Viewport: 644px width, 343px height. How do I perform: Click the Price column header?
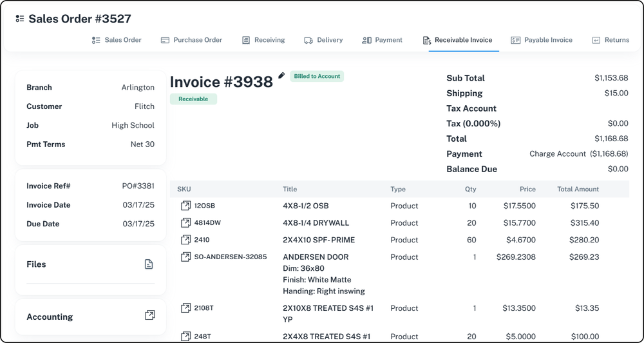[528, 189]
